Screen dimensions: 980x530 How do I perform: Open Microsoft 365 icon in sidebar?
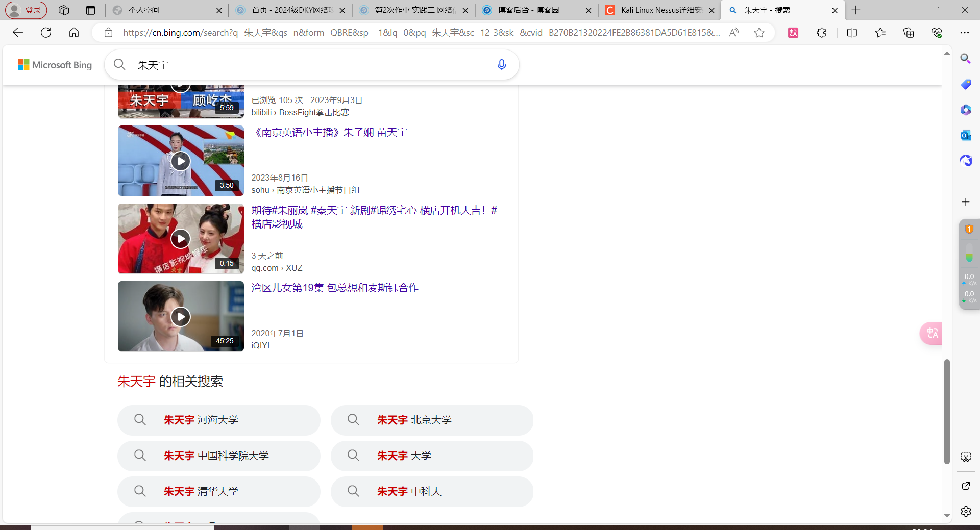966,110
